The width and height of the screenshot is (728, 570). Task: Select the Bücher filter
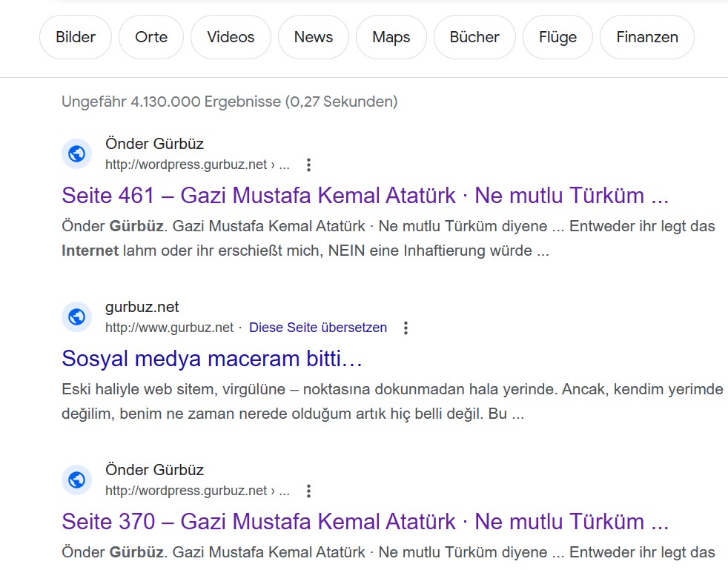(x=474, y=37)
